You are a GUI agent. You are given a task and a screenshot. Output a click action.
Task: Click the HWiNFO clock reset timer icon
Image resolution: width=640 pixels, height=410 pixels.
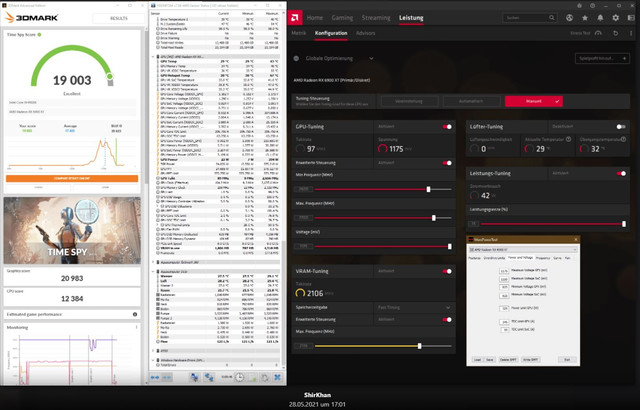pyautogui.click(x=240, y=377)
